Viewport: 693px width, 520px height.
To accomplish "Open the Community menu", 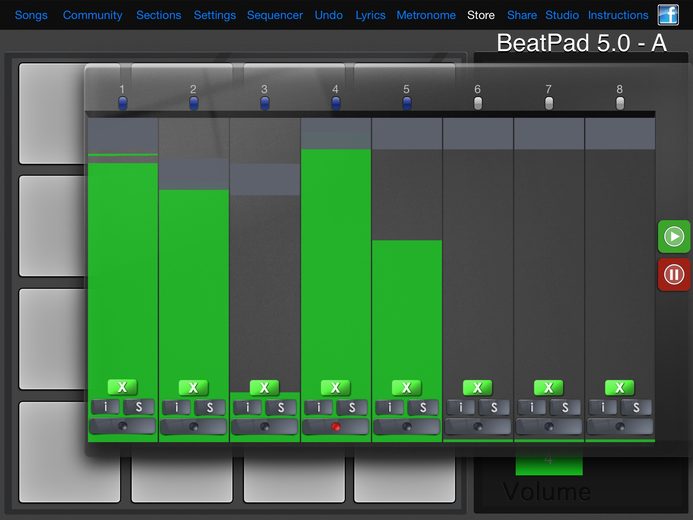I will (92, 15).
